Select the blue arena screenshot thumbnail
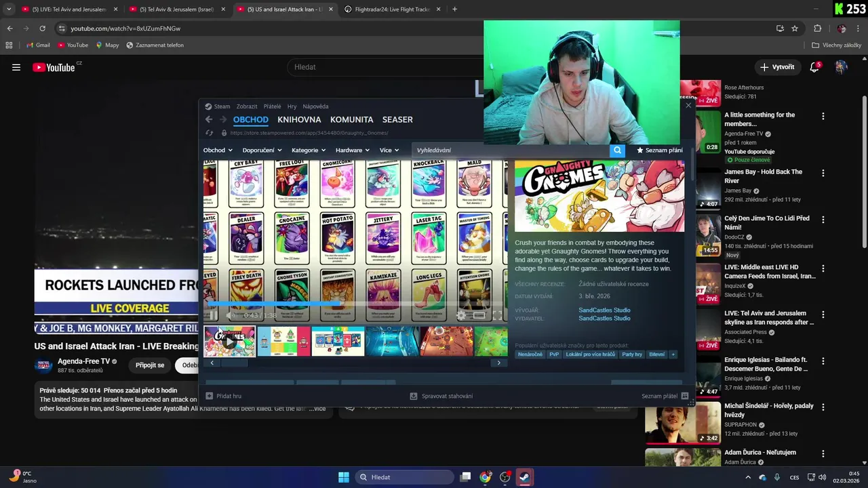Screen dimensions: 868x488 392,341
